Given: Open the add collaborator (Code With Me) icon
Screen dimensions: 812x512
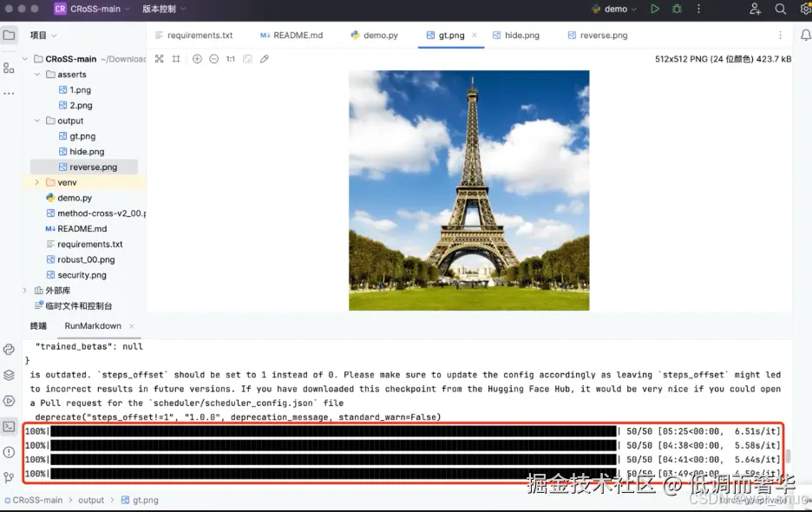Looking at the screenshot, I should pos(755,9).
